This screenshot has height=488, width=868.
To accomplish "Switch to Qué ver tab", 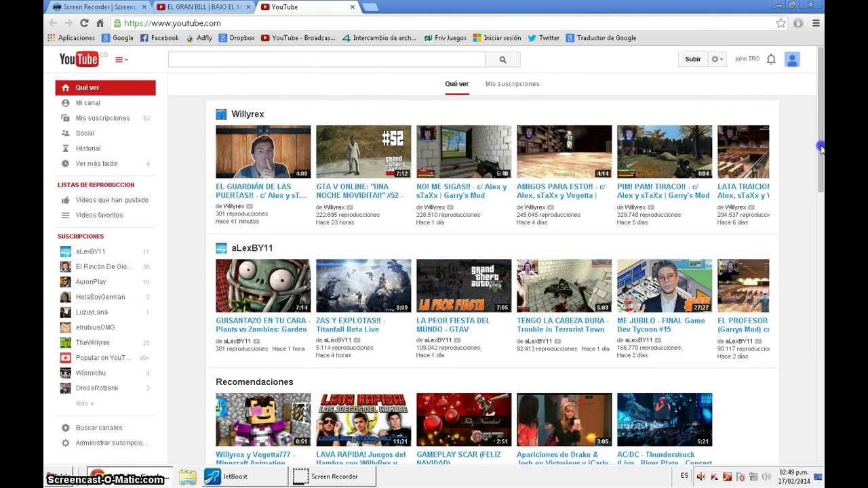I will click(457, 84).
